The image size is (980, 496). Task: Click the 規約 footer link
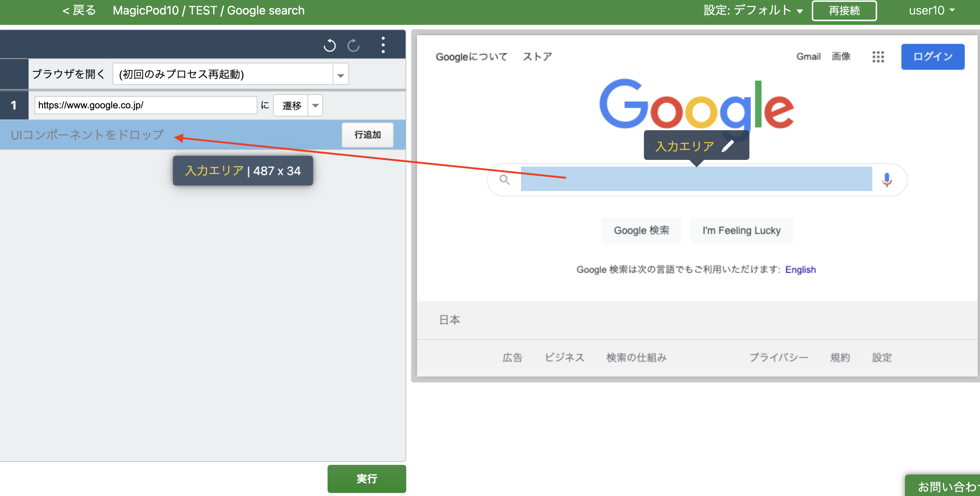840,358
